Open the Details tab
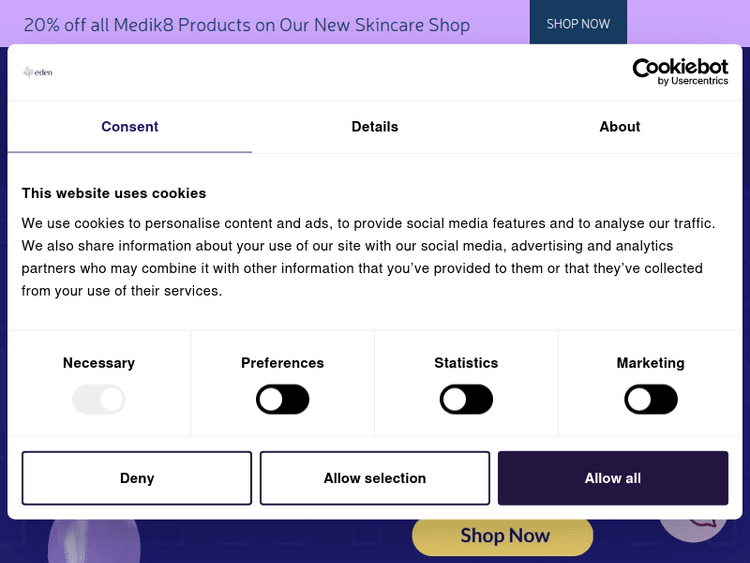Image resolution: width=750 pixels, height=563 pixels. point(375,127)
